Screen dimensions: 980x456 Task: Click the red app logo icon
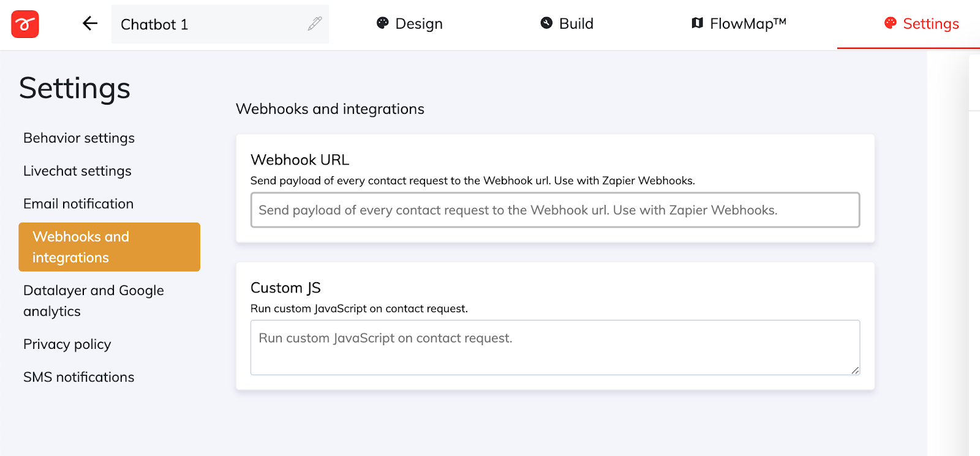25,24
